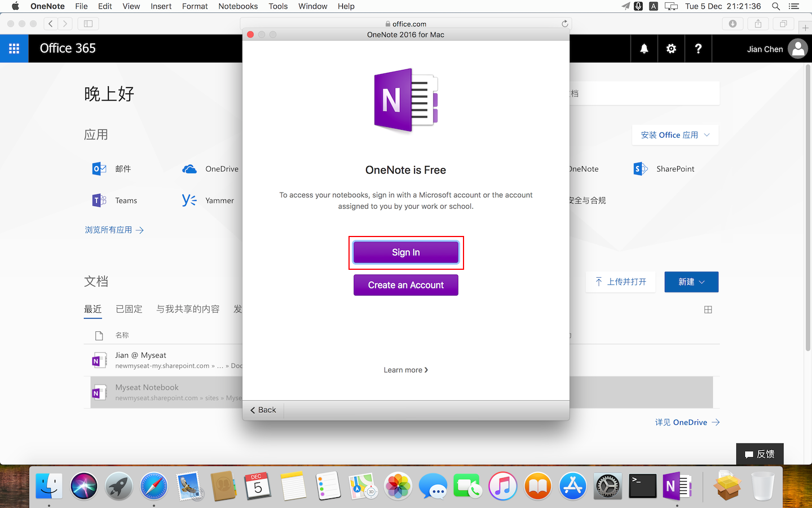Click the Safari share button
The width and height of the screenshot is (812, 508).
pos(758,24)
